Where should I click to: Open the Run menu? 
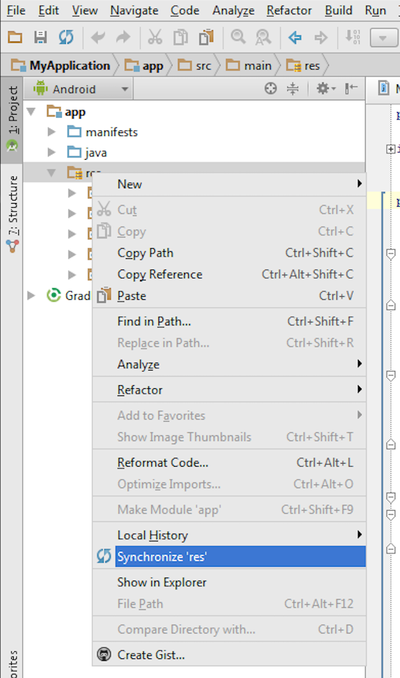pyautogui.click(x=375, y=10)
